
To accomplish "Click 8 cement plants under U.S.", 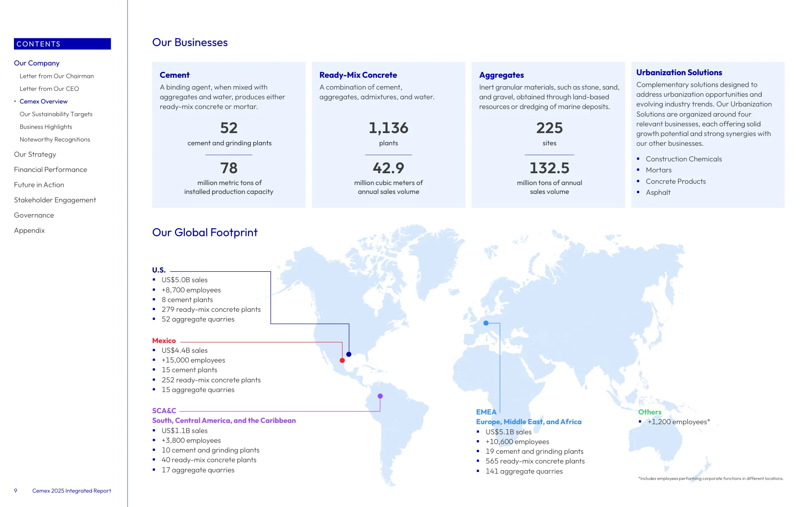I will (187, 300).
